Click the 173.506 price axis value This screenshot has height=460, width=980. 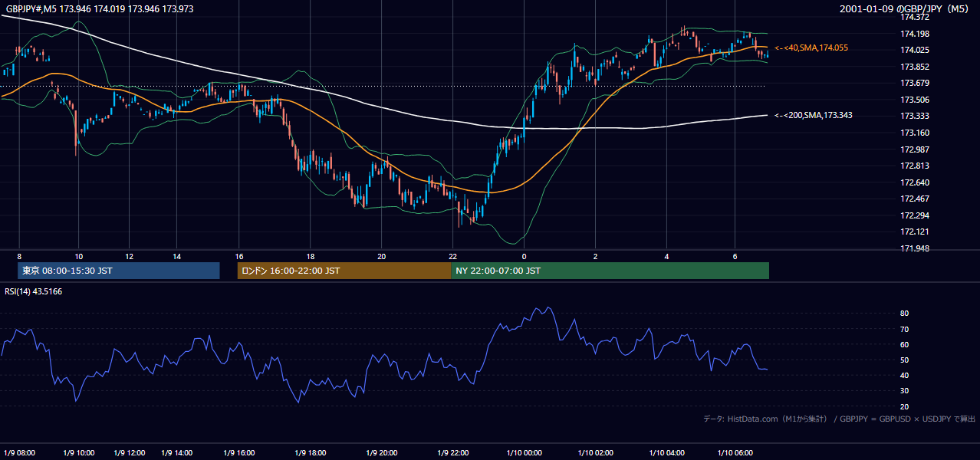coord(916,100)
